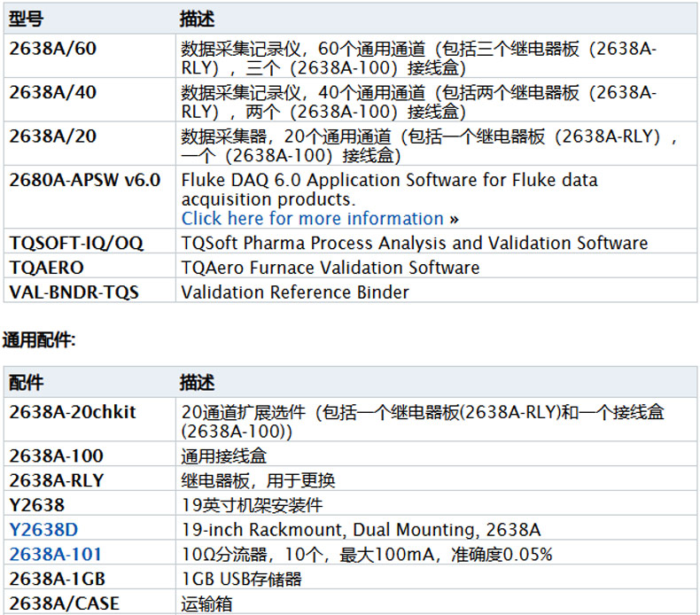Click the TQAero Furnace Validation Software description

330,268
